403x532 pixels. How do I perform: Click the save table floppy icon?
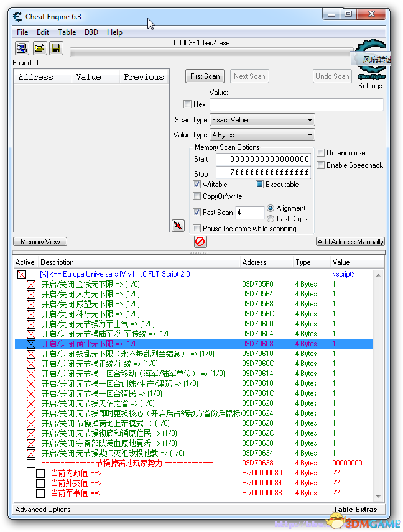57,48
